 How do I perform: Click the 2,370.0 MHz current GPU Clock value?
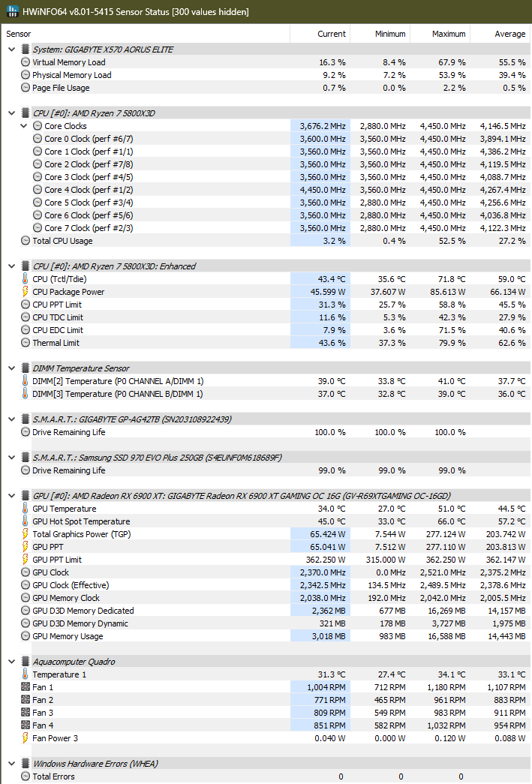tap(323, 572)
